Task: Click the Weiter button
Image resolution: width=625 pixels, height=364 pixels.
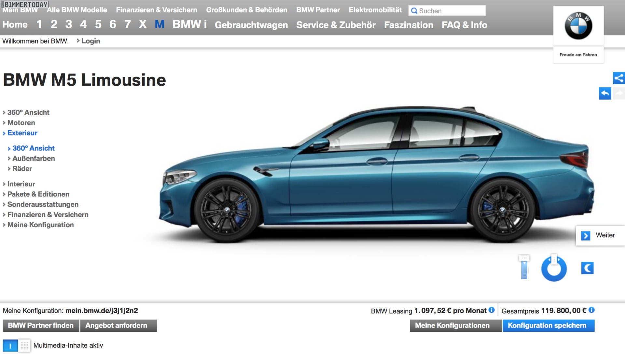Action: tap(600, 235)
